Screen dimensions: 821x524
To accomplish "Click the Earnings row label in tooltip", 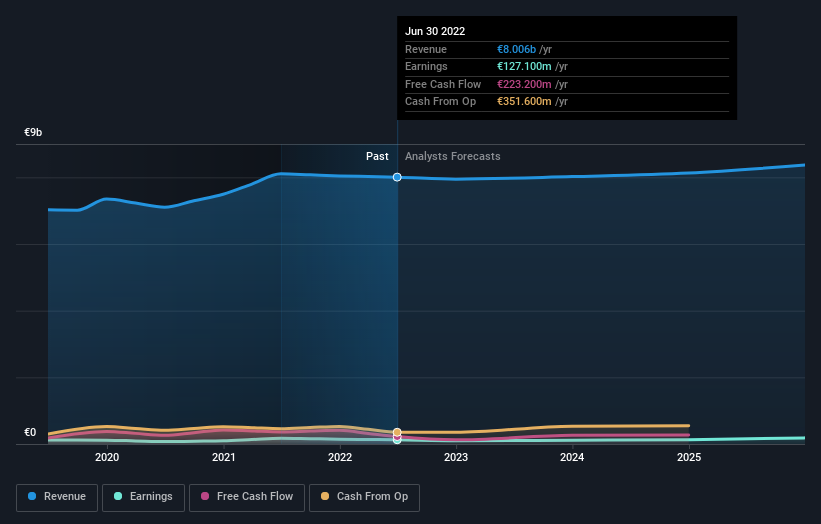I will [x=426, y=66].
